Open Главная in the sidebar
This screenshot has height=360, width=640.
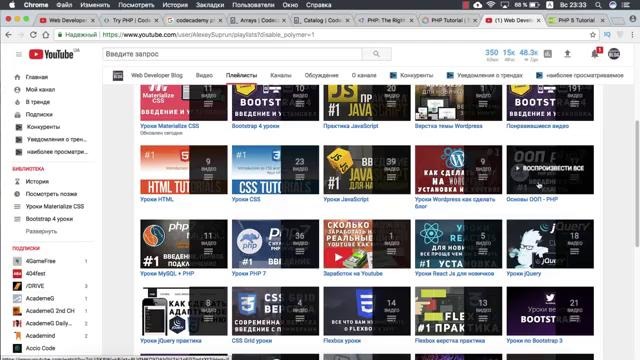click(x=36, y=77)
